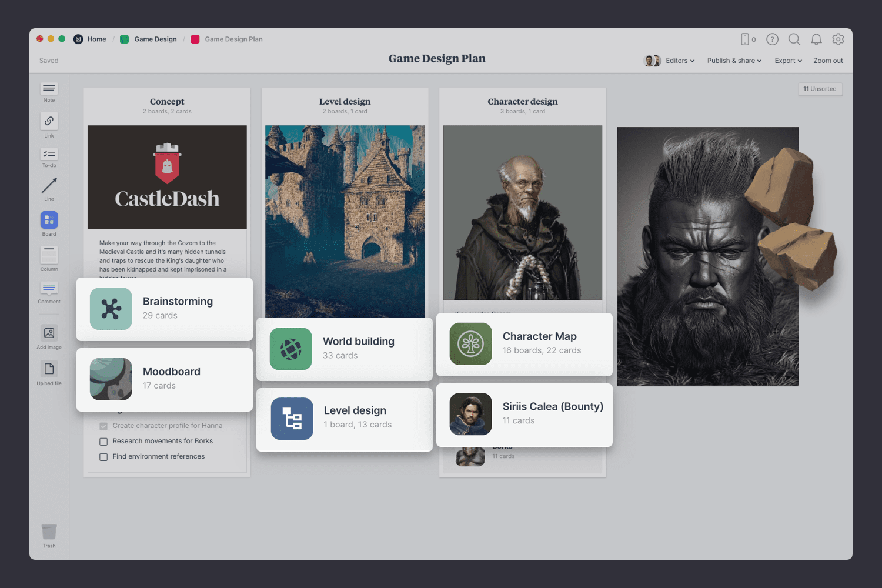Click the Zoom out button
This screenshot has height=588, width=882.
click(x=828, y=61)
